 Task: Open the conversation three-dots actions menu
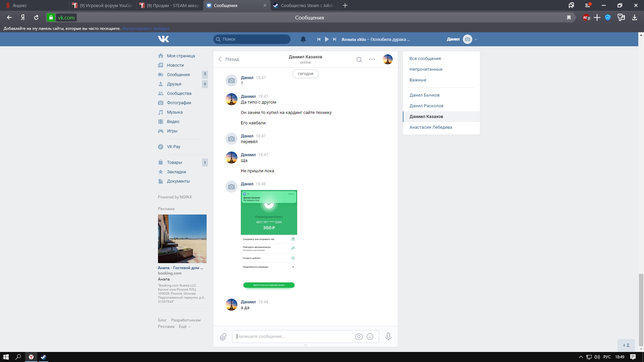[x=372, y=59]
